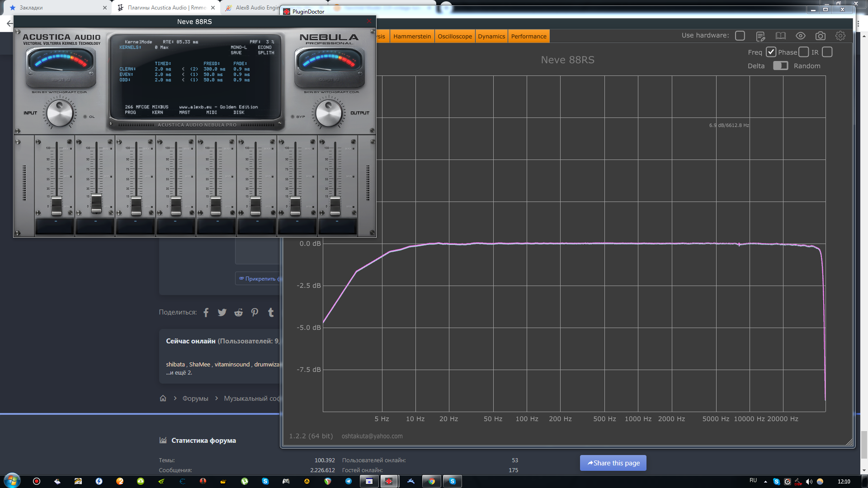Open the notes editor icon
868x488 pixels.
point(760,36)
